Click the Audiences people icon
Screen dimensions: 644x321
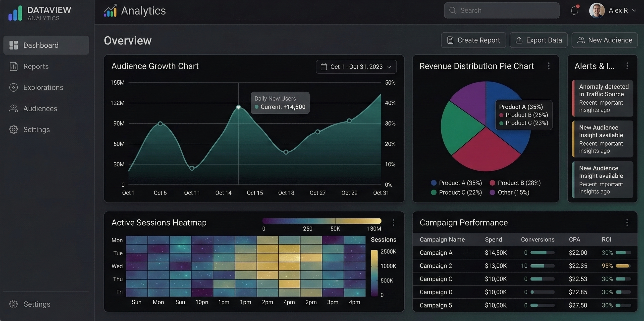13,108
